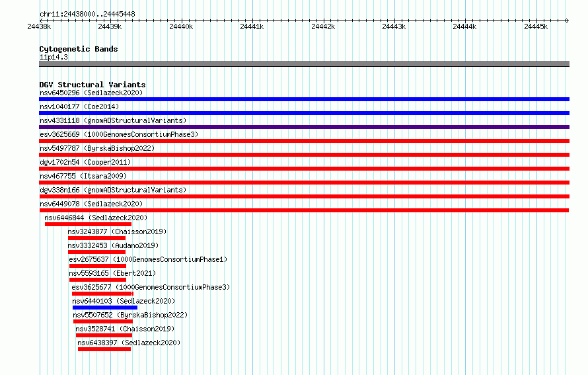The height and width of the screenshot is (375, 588).
Task: Open nsv5507652 (ByrskaBishop2022) label
Action: click(x=130, y=315)
